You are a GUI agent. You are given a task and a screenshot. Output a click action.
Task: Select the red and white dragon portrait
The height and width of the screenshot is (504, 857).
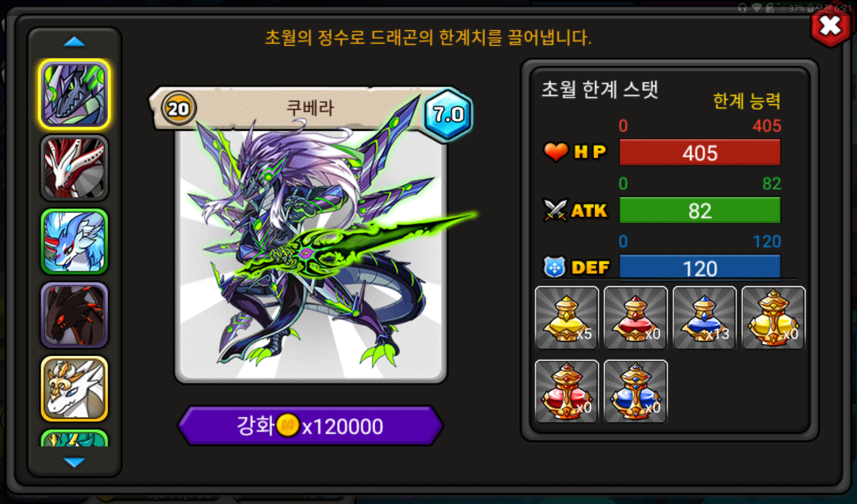click(x=75, y=168)
